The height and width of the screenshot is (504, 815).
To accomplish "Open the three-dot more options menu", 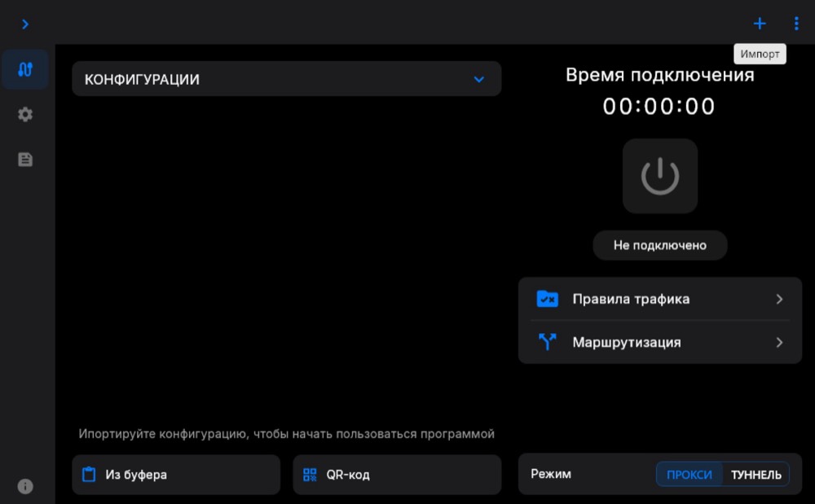I will click(x=796, y=24).
